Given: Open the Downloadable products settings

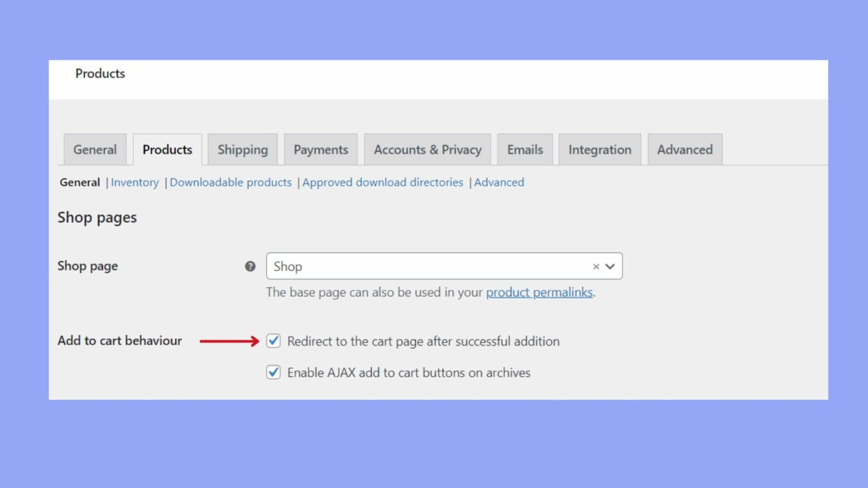Looking at the screenshot, I should pyautogui.click(x=230, y=182).
